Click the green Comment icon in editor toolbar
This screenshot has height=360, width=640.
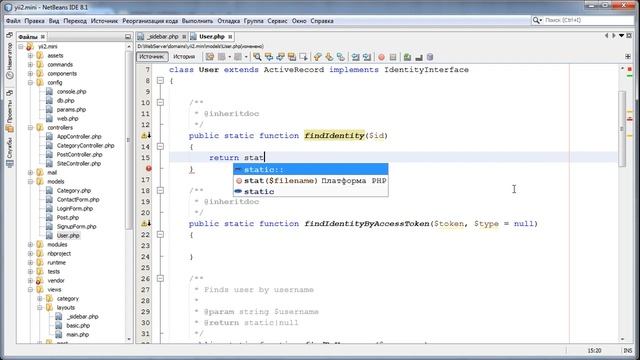407,57
